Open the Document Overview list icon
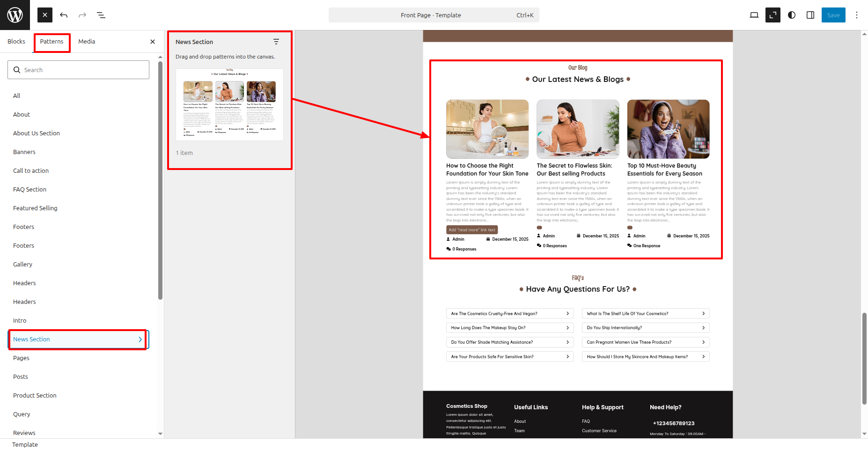 click(x=101, y=15)
